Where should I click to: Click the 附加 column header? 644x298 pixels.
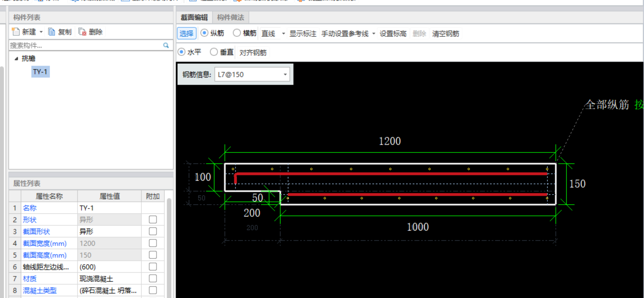pyautogui.click(x=153, y=196)
